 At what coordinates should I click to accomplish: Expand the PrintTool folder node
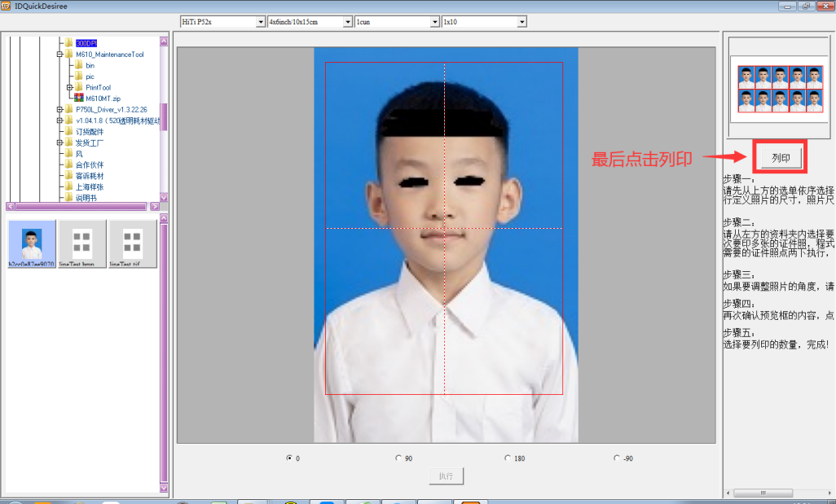coord(69,87)
